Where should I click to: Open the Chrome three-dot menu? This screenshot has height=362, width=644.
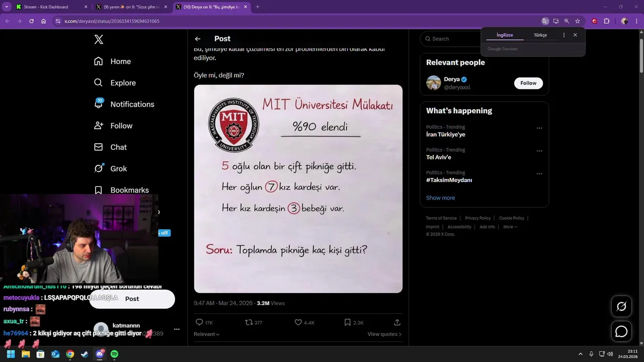[635, 21]
